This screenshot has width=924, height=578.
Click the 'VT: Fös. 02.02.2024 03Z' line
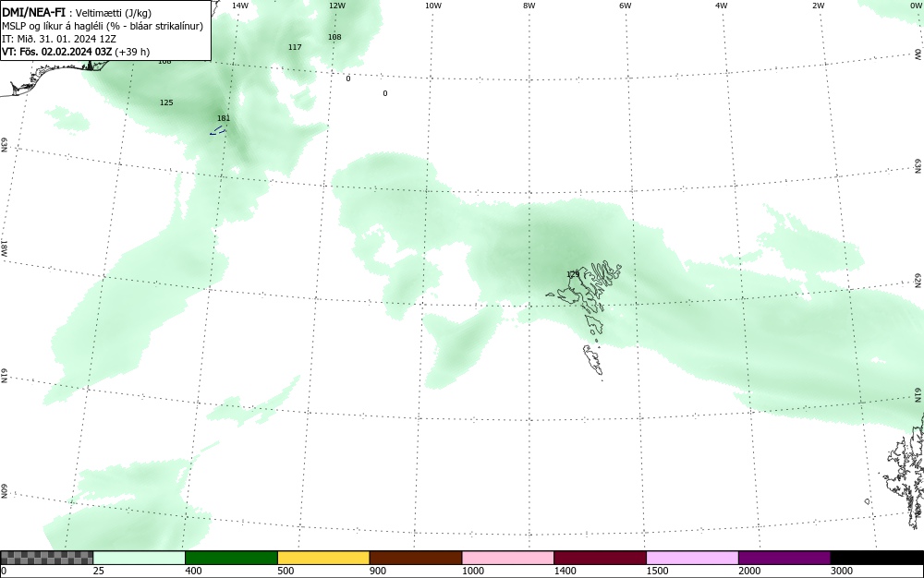click(x=76, y=52)
